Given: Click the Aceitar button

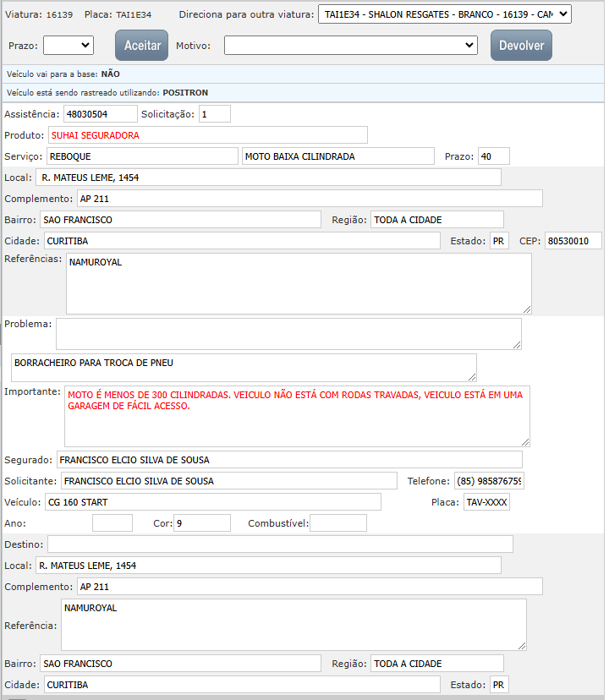Looking at the screenshot, I should click(x=142, y=46).
